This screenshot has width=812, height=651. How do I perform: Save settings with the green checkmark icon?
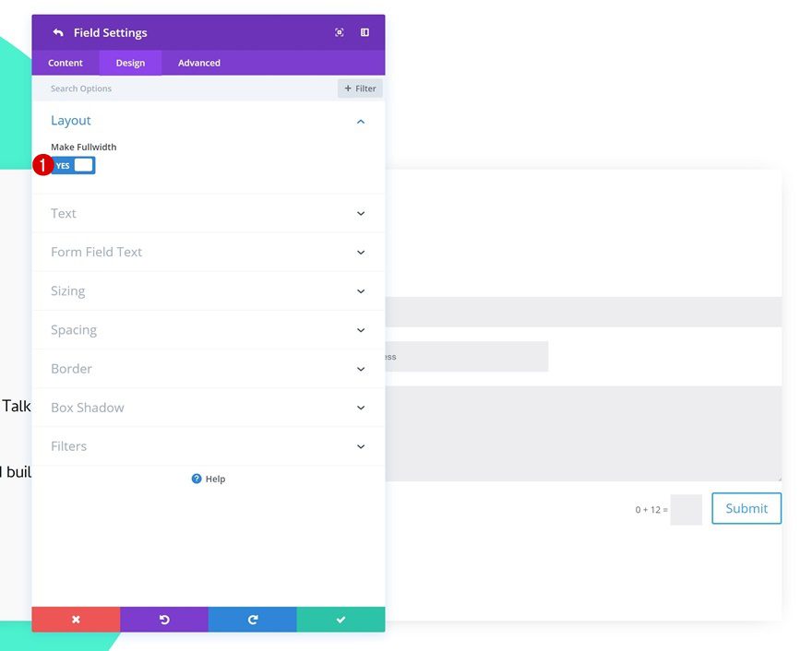tap(340, 619)
